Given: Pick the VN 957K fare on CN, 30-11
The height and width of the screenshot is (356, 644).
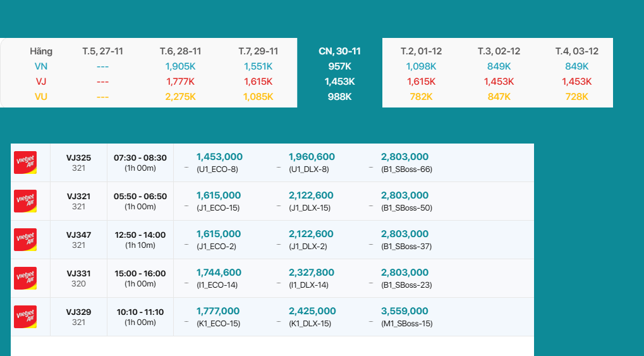Looking at the screenshot, I should (x=339, y=66).
